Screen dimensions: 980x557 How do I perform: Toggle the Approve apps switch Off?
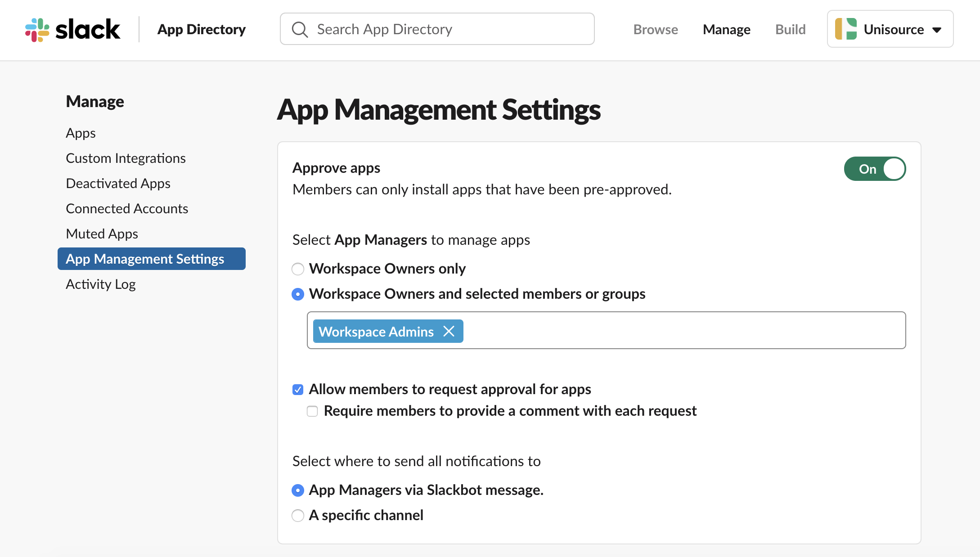876,169
